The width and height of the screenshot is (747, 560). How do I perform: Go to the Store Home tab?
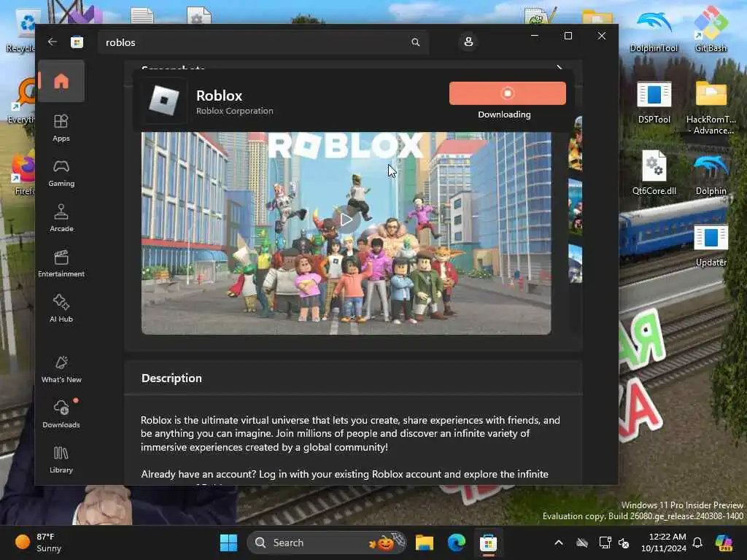(61, 82)
